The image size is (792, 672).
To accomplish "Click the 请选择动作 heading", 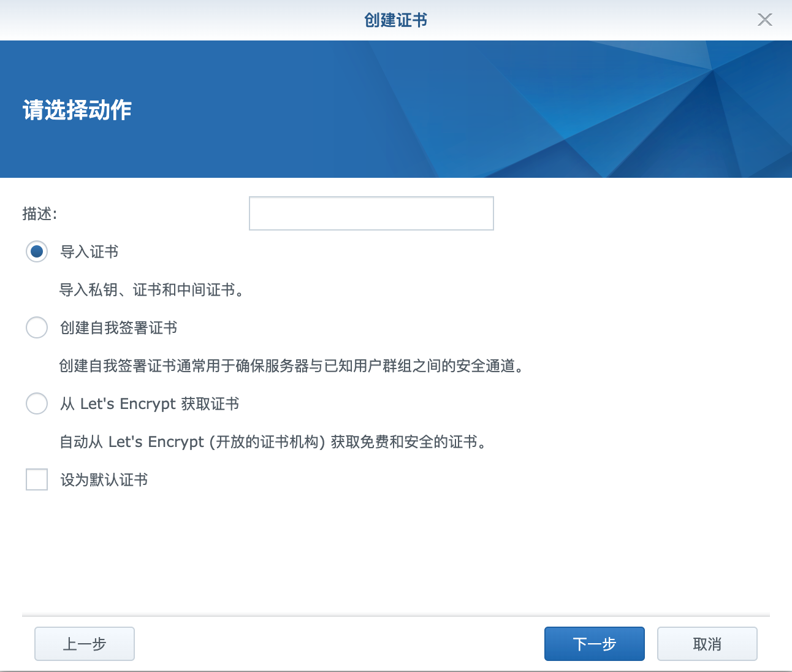I will [77, 110].
